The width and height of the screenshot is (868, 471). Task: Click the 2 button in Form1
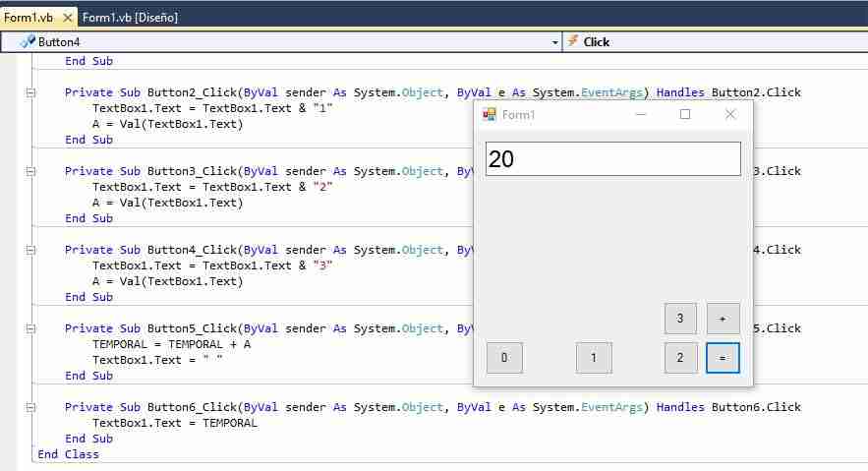tap(680, 358)
